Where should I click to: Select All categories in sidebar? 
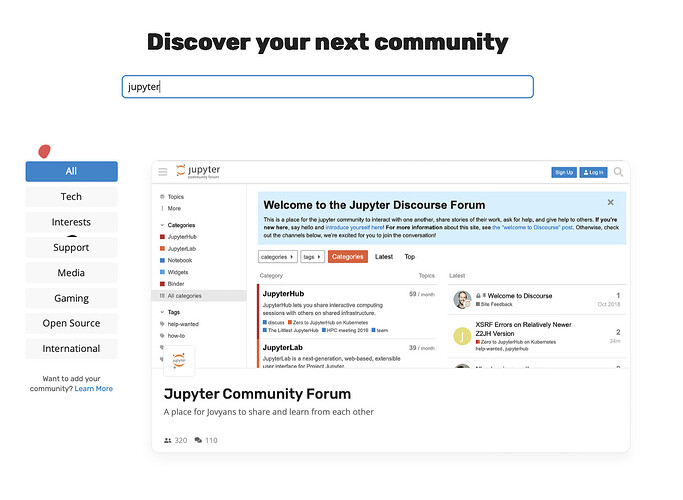click(199, 296)
